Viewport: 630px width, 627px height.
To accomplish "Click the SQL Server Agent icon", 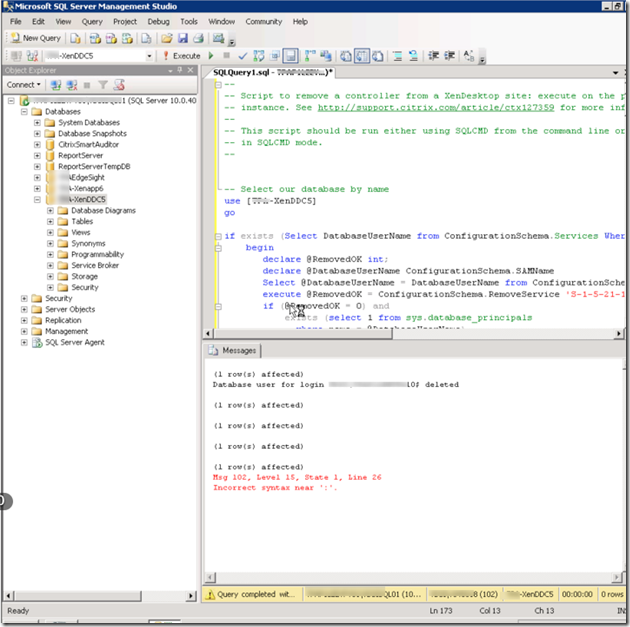I will 36,342.
